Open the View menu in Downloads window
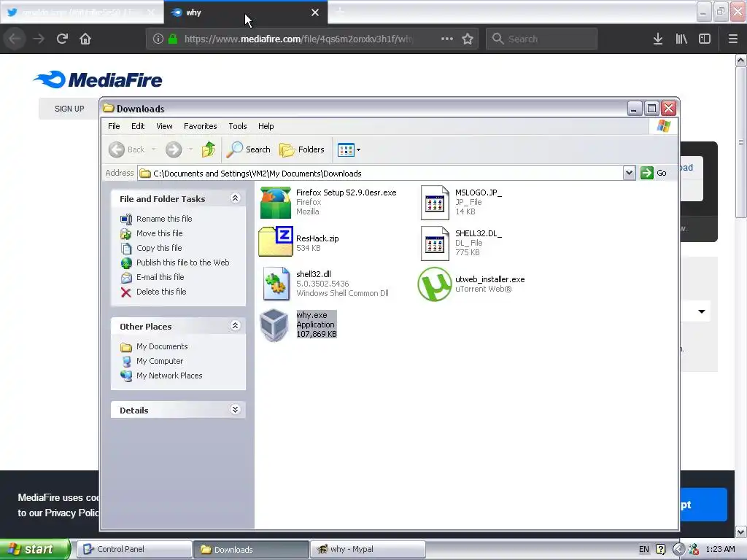The height and width of the screenshot is (560, 747). pos(164,126)
